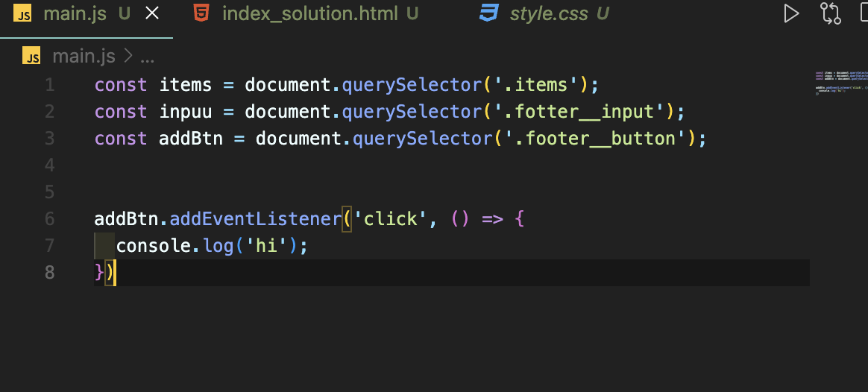Click the arrow '=>' on line 6
The width and height of the screenshot is (868, 392).
tap(492, 219)
